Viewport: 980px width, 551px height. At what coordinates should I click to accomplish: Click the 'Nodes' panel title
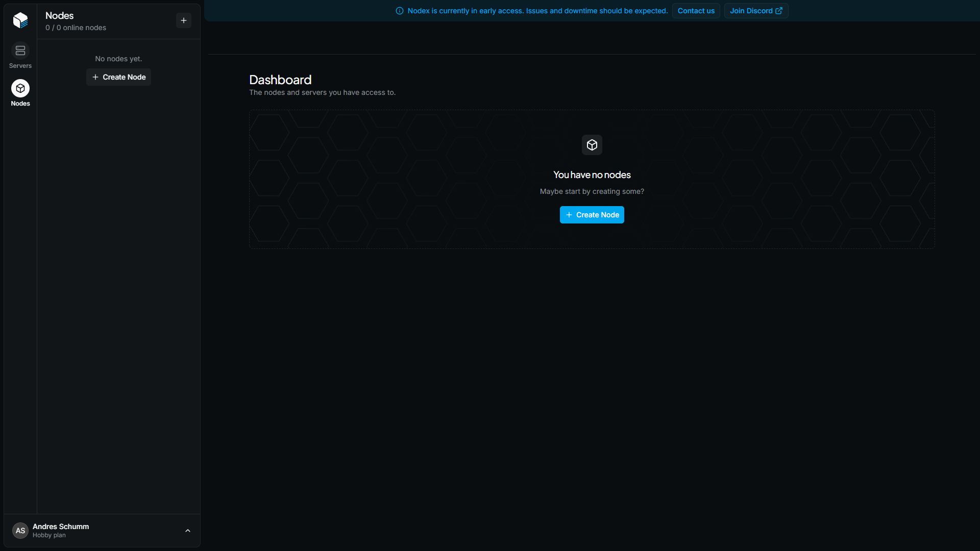[x=59, y=15]
